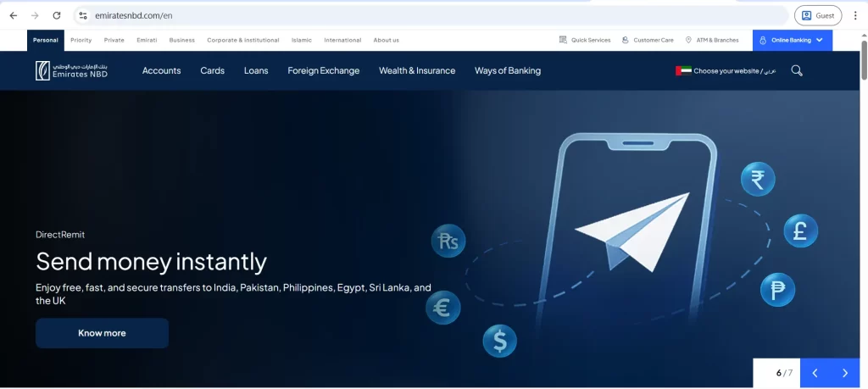Open the Emirati tab
Image resolution: width=868 pixels, height=389 pixels.
(x=147, y=41)
